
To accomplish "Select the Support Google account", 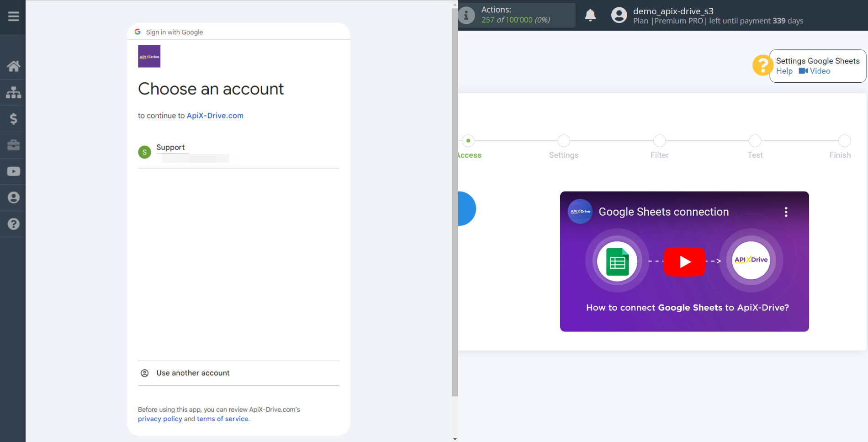I will click(x=238, y=152).
